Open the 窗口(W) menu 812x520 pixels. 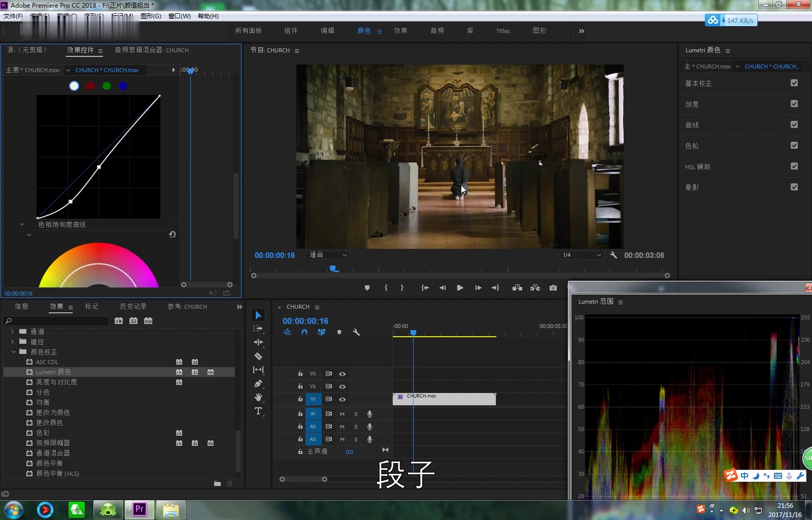click(180, 16)
